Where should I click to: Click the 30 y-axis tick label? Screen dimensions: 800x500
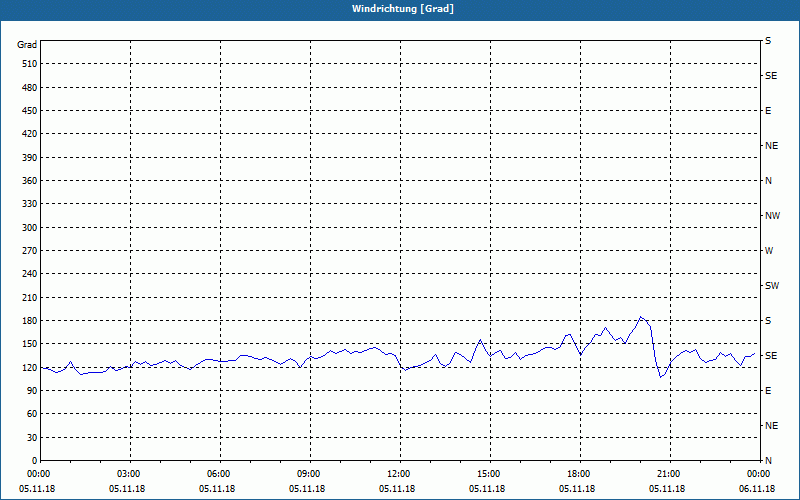coord(32,438)
